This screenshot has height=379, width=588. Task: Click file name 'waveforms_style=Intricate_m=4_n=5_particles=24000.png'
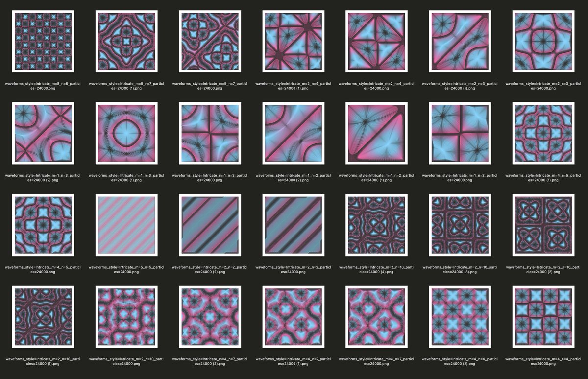pyautogui.click(x=44, y=269)
